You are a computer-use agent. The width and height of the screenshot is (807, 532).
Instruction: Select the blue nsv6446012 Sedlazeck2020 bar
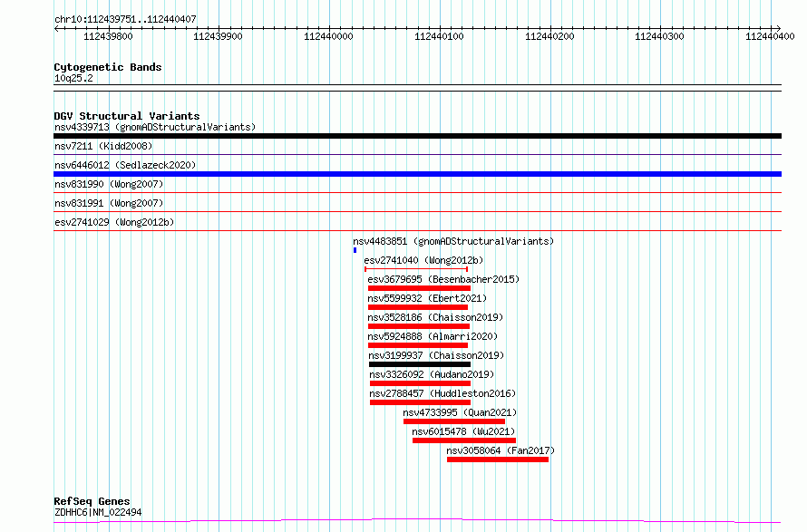(x=417, y=174)
